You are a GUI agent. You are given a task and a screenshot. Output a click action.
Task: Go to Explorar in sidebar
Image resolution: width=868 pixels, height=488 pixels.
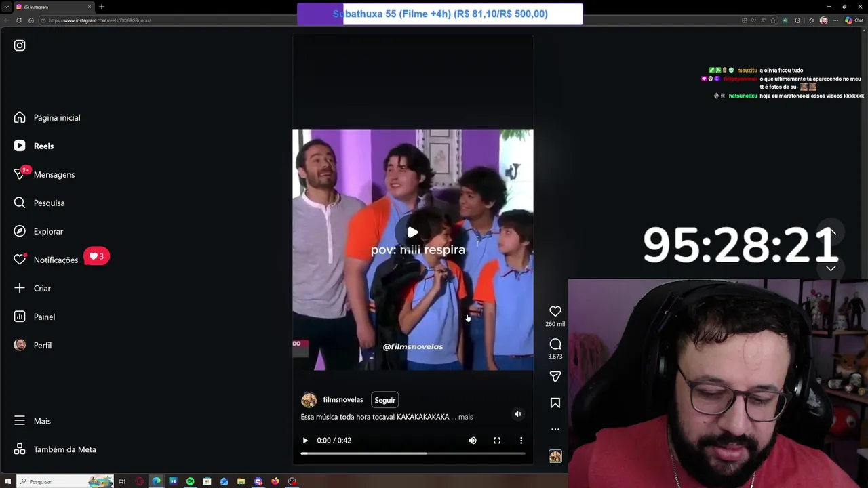pyautogui.click(x=39, y=231)
